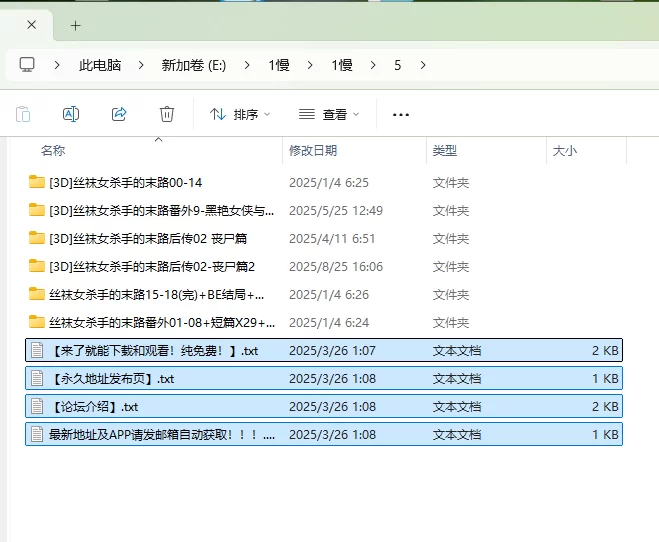This screenshot has height=542, width=659.
Task: Click the Delete trash can icon
Action: click(167, 114)
